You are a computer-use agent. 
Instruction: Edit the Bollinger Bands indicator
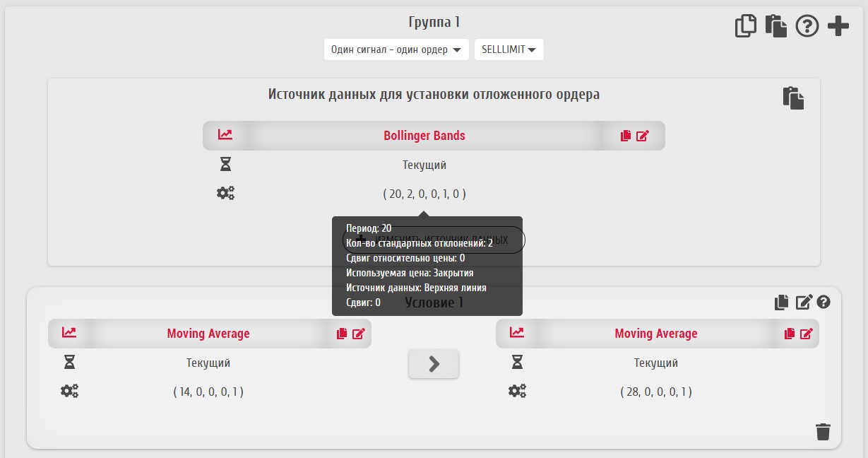(642, 136)
